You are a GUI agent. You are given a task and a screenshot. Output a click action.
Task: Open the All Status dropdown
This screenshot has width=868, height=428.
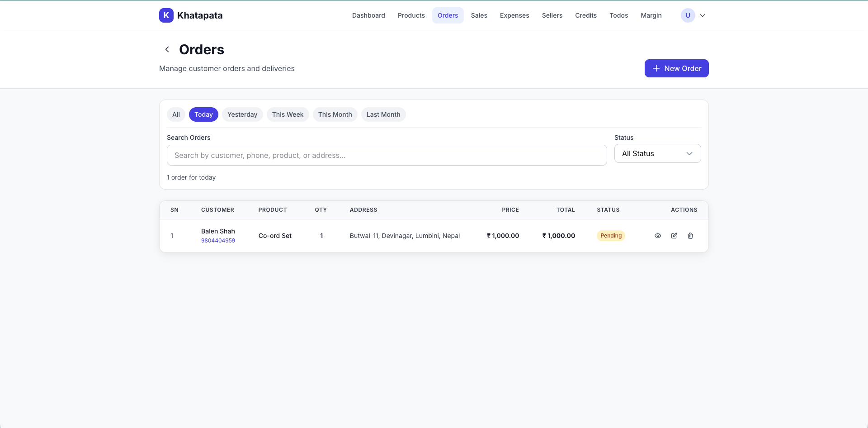(x=657, y=153)
